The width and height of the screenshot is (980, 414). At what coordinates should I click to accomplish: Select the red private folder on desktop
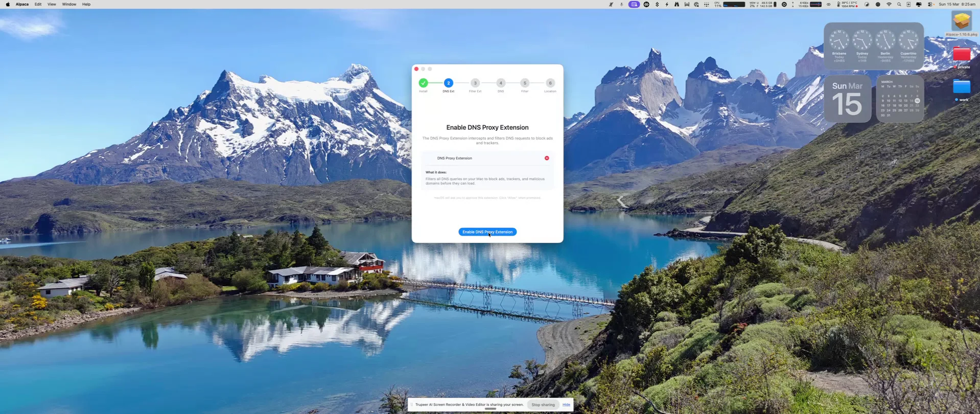coord(961,55)
